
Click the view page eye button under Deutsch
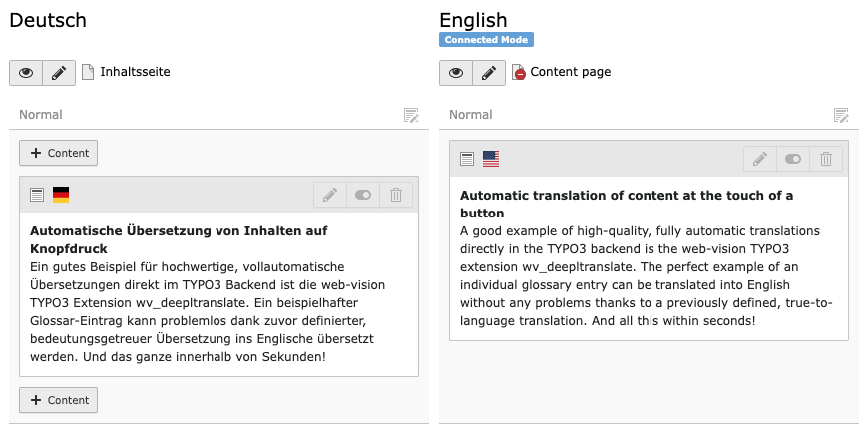pos(26,73)
